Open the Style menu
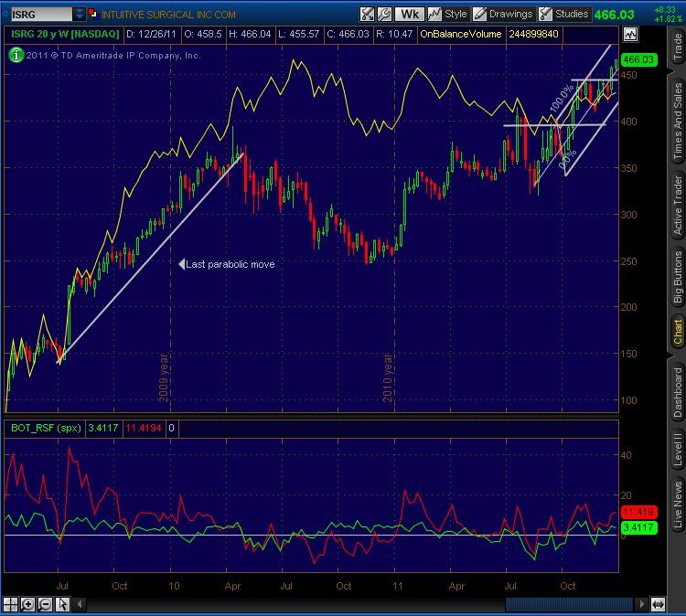This screenshot has width=686, height=616. click(447, 15)
